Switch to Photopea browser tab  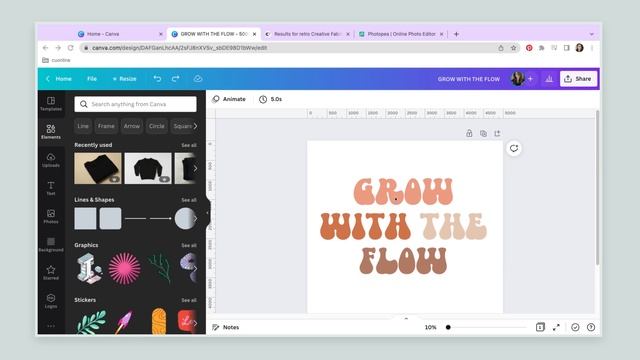(401, 34)
